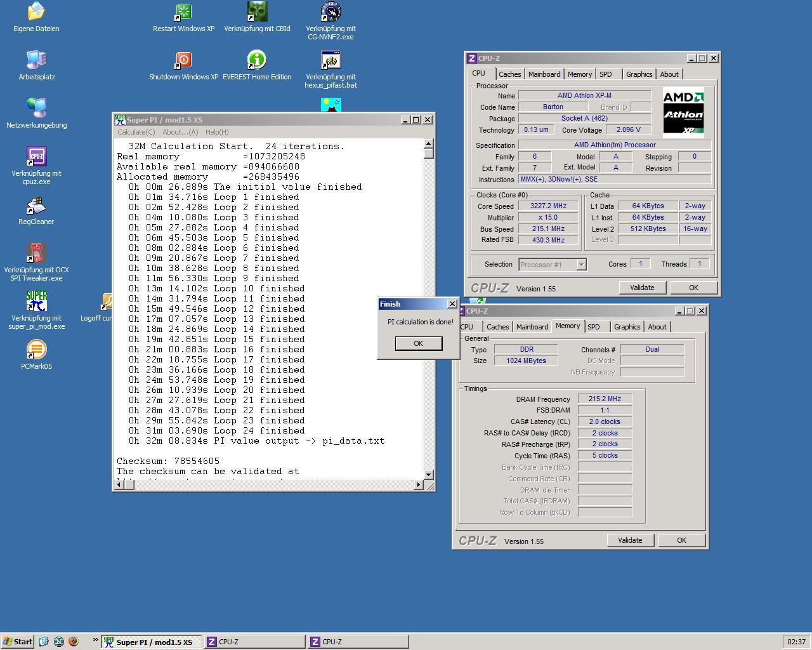Open the RegCleaner desktop icon
812x650 pixels.
(36, 206)
